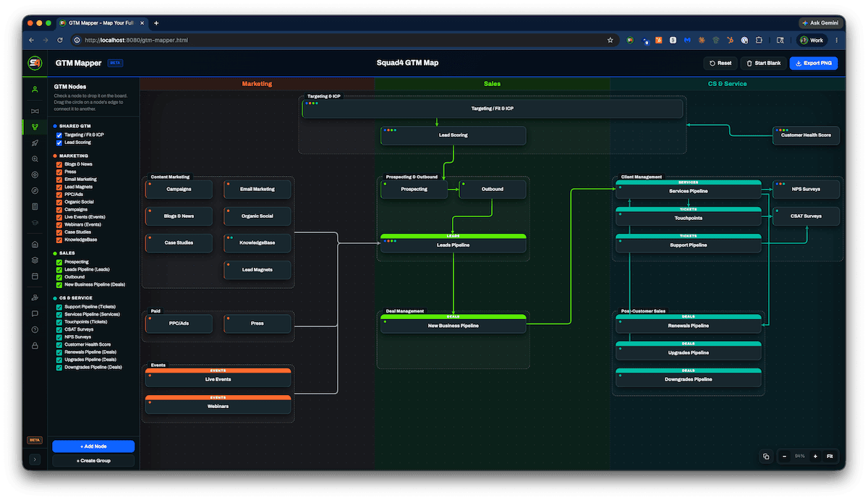Image resolution: width=868 pixels, height=500 pixels.
Task: Toggle the Blogs & News checkbox
Action: click(x=59, y=164)
